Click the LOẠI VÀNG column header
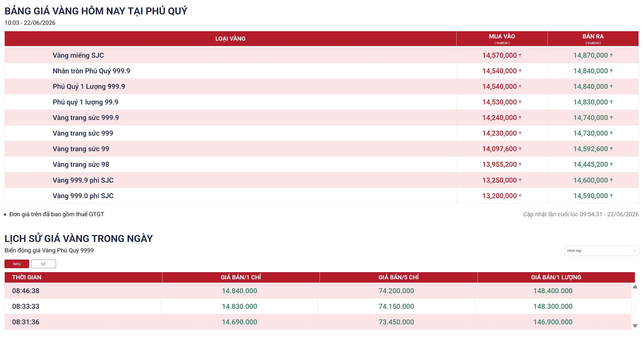Image resolution: width=644 pixels, height=341 pixels. point(230,39)
